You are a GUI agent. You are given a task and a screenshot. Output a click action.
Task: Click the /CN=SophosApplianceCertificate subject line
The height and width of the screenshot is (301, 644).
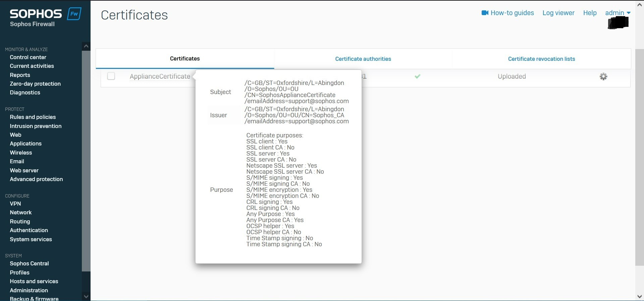(290, 95)
